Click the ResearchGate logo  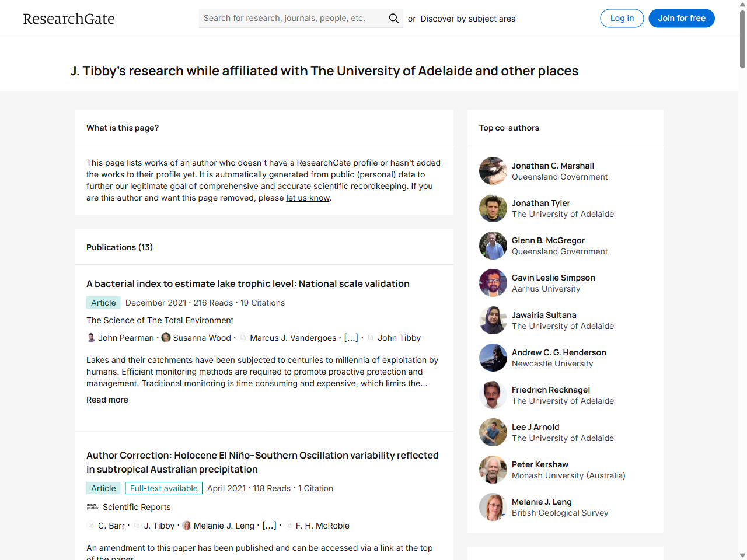pyautogui.click(x=69, y=19)
